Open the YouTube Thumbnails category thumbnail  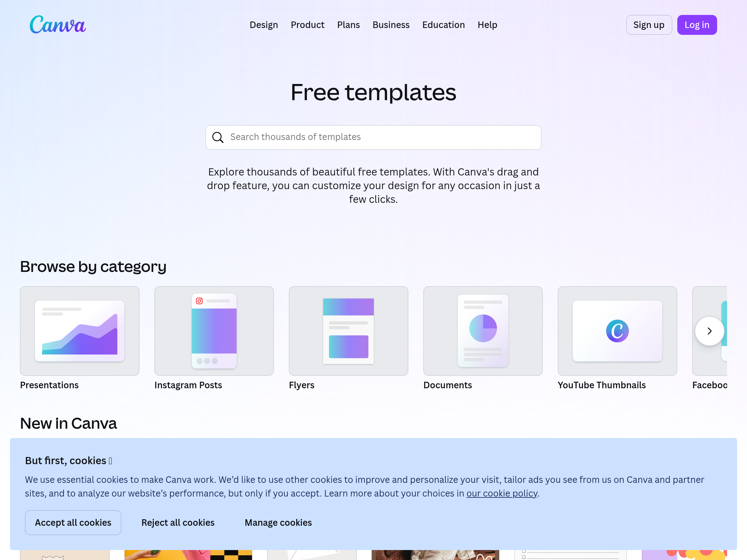[617, 331]
